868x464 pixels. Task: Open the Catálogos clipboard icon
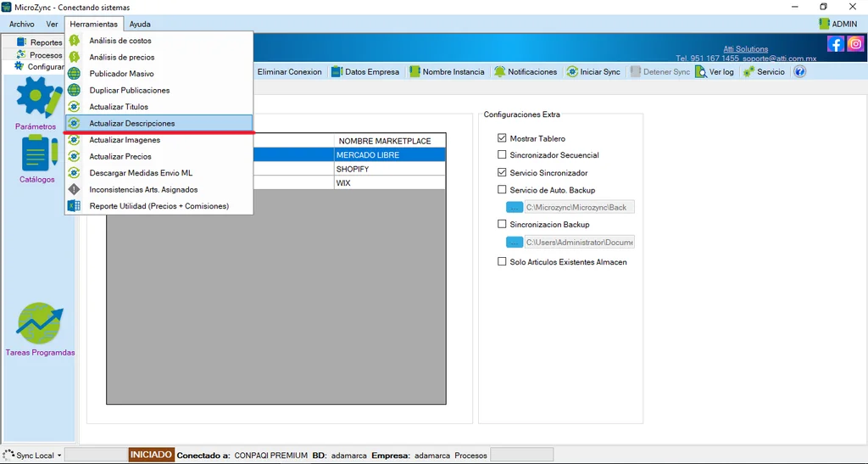coord(39,154)
